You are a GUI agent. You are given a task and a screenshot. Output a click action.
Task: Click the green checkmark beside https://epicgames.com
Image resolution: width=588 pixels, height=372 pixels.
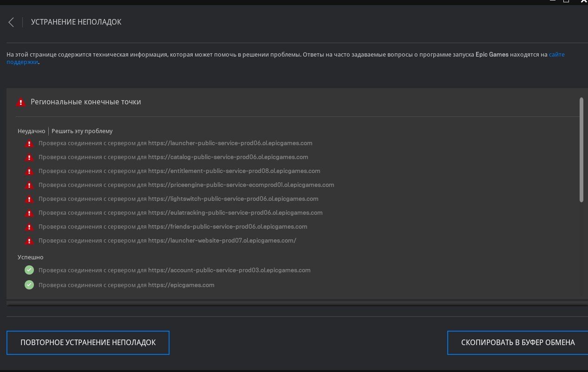(x=29, y=285)
